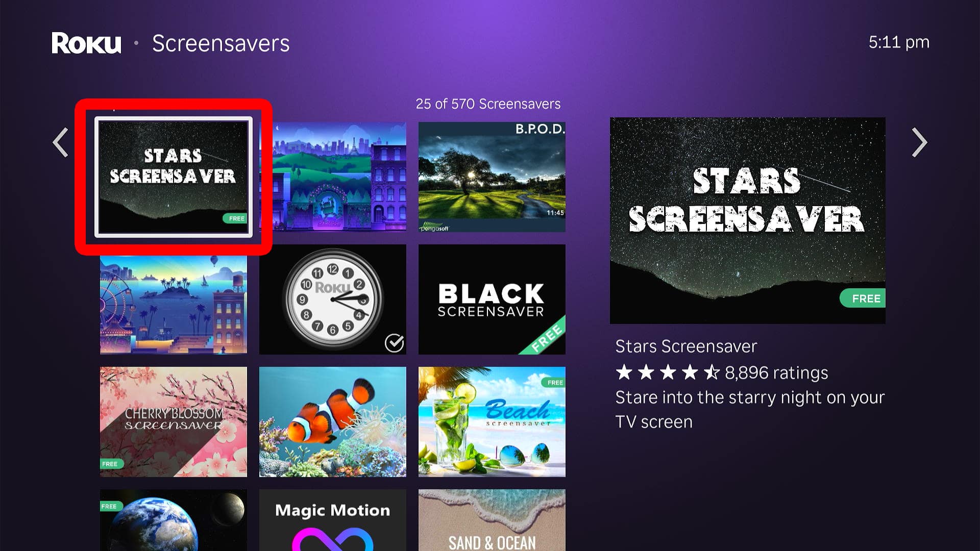Select the Sand & Ocean screensaver
The width and height of the screenshot is (980, 551).
pyautogui.click(x=492, y=520)
